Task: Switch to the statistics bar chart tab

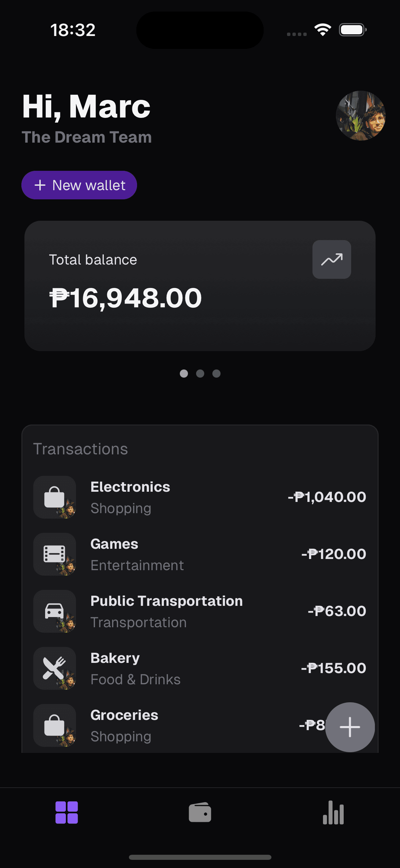Action: 333,812
